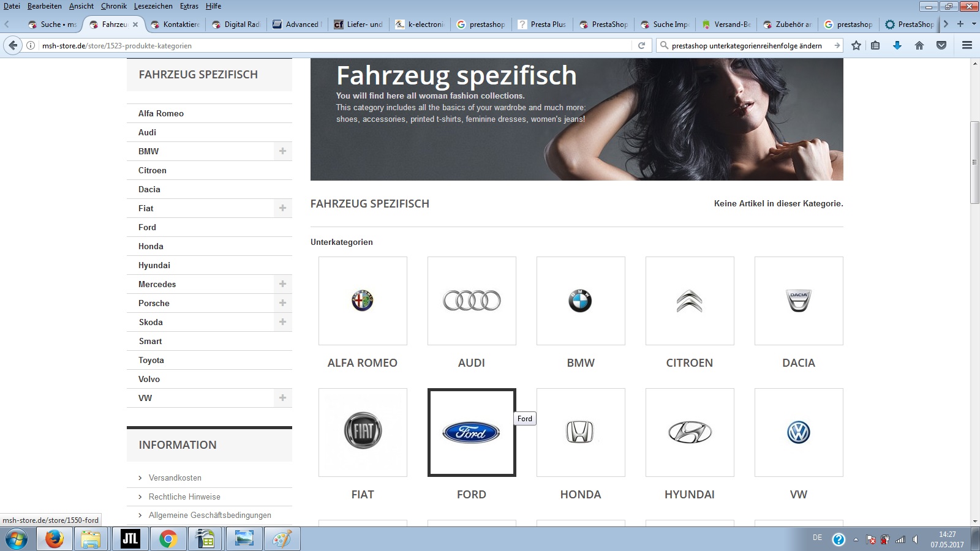The image size is (980, 551).
Task: Open the Alfa Romeo sidebar link
Action: point(161,113)
